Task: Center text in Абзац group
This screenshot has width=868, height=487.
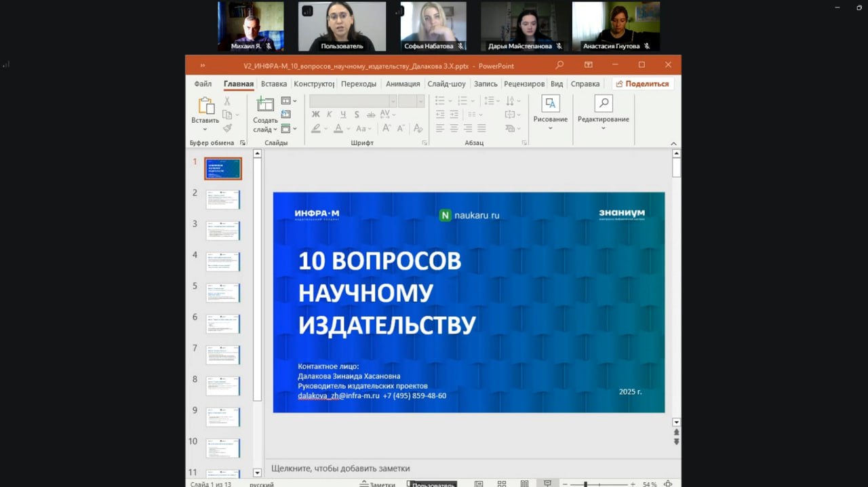Action: click(454, 128)
